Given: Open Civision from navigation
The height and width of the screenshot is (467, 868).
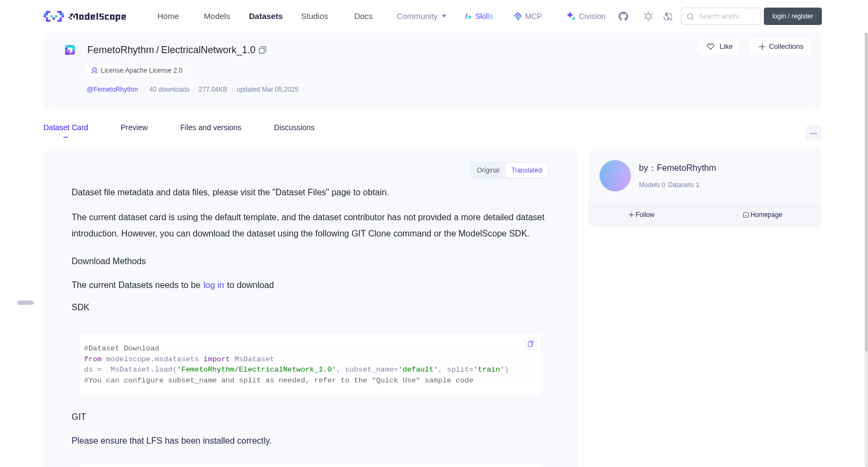Looking at the screenshot, I should pyautogui.click(x=586, y=16).
